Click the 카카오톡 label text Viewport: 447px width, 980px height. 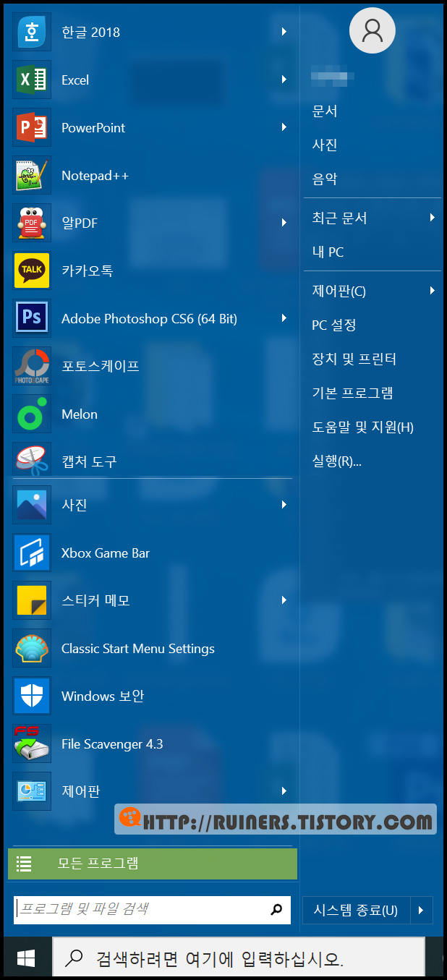point(88,270)
